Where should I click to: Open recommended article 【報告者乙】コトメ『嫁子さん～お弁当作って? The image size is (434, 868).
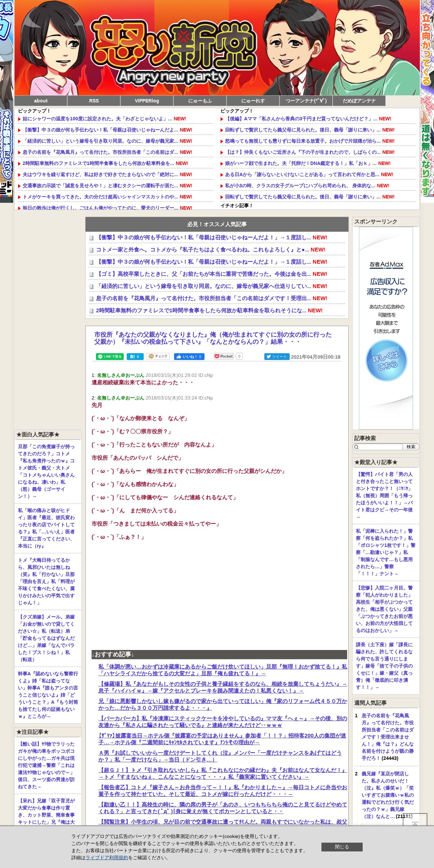[223, 791]
